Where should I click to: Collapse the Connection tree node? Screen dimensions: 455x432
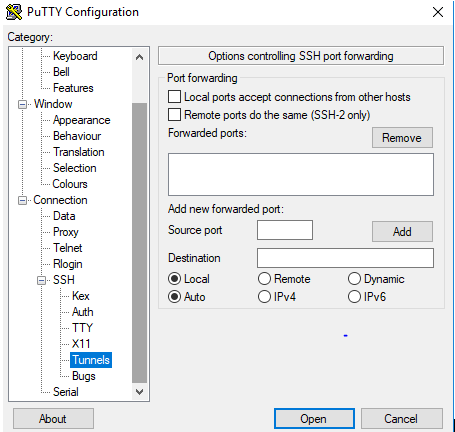point(22,200)
